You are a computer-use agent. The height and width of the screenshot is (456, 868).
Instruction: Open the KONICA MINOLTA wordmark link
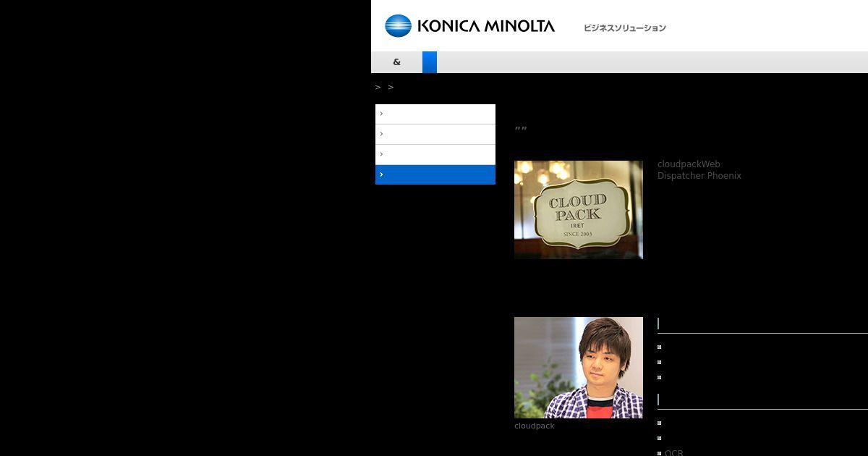pos(486,27)
